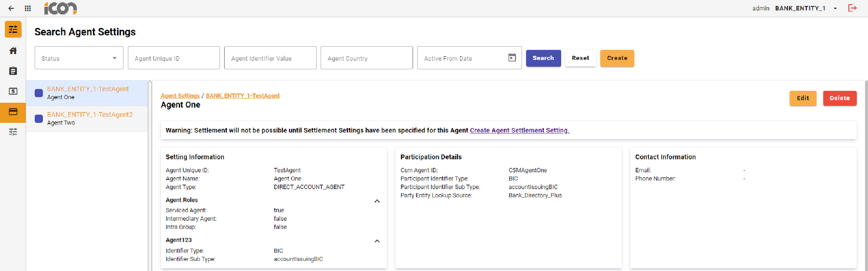868x271 pixels.
Task: Go to the Home sidebar icon
Action: 13,51
